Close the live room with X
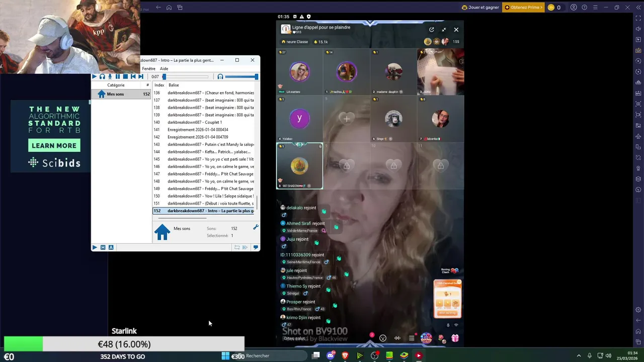 tap(456, 30)
